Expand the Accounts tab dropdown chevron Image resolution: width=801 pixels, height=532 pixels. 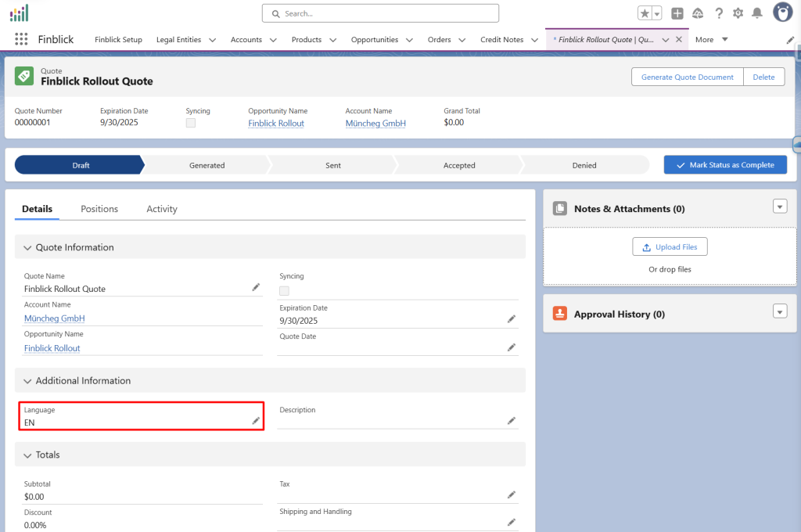[273, 40]
